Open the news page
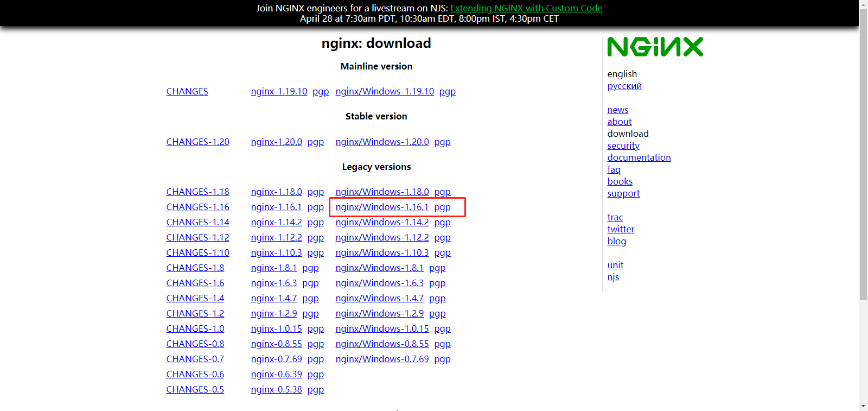The width and height of the screenshot is (868, 411). coord(618,110)
